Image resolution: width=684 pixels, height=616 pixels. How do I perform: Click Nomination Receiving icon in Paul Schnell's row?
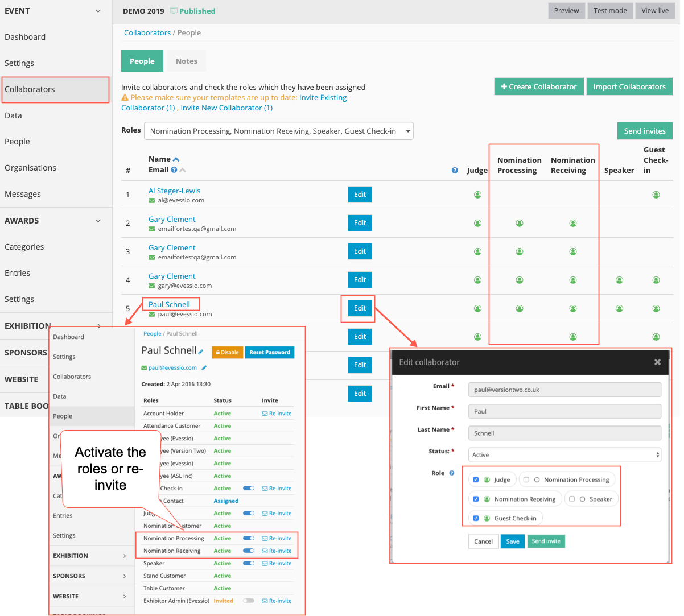573,308
